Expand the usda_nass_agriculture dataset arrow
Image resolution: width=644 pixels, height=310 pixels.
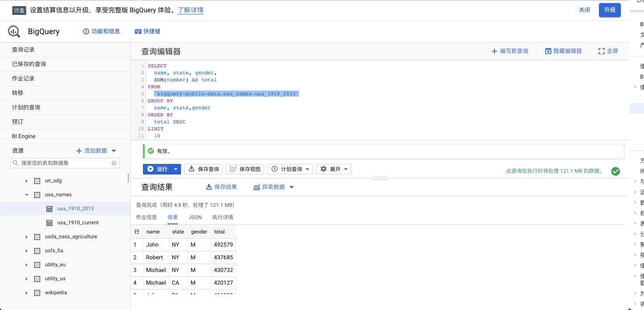coord(27,237)
